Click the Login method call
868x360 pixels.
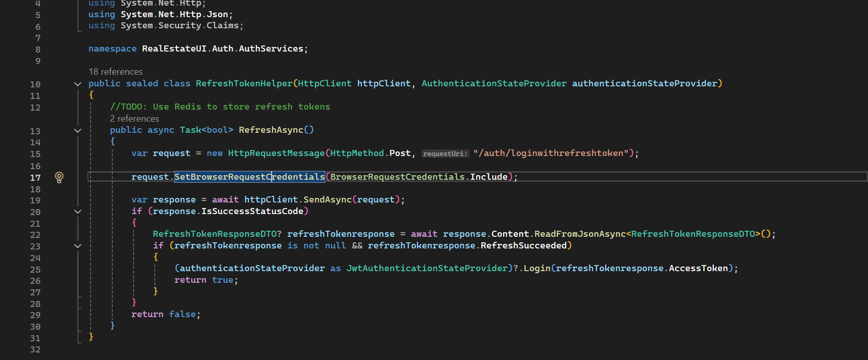pyautogui.click(x=537, y=268)
